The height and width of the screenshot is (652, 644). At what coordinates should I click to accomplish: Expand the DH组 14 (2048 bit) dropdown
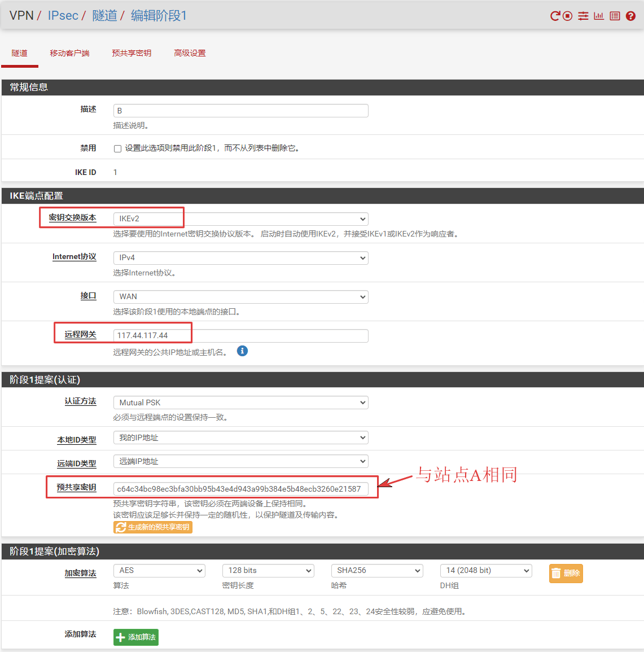[485, 571]
